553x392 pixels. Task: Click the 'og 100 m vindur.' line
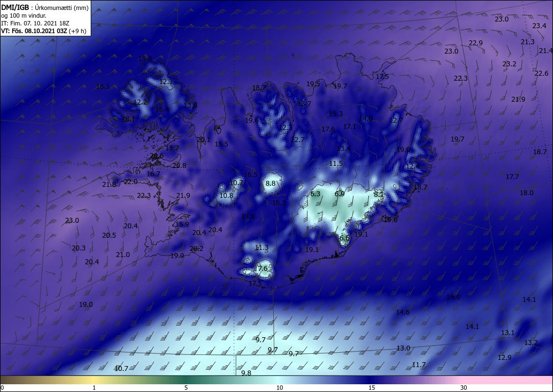pos(24,15)
